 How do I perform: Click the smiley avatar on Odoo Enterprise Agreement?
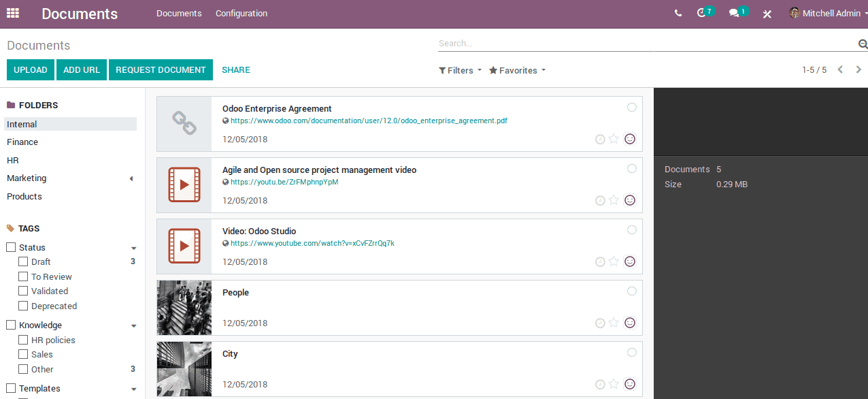click(630, 139)
